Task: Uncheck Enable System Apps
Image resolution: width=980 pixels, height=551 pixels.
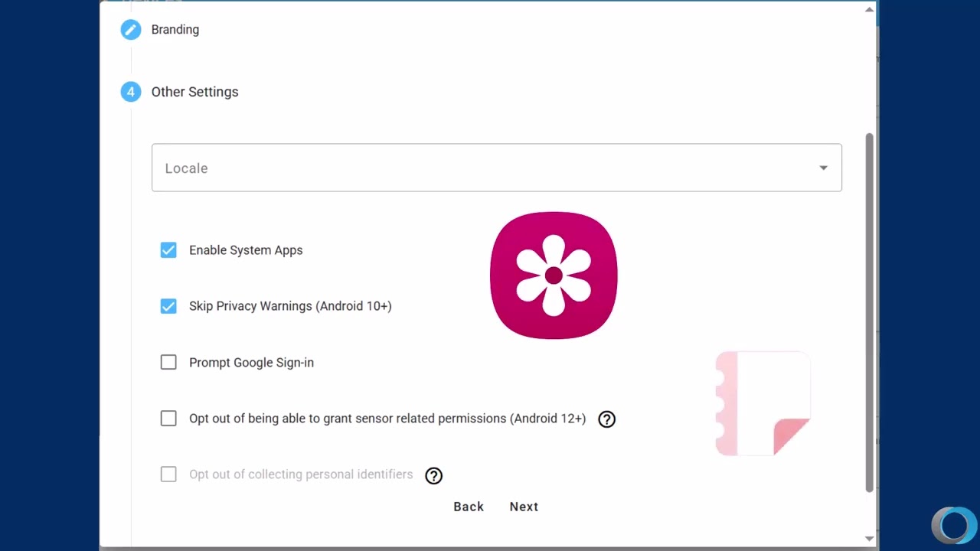Action: [168, 250]
